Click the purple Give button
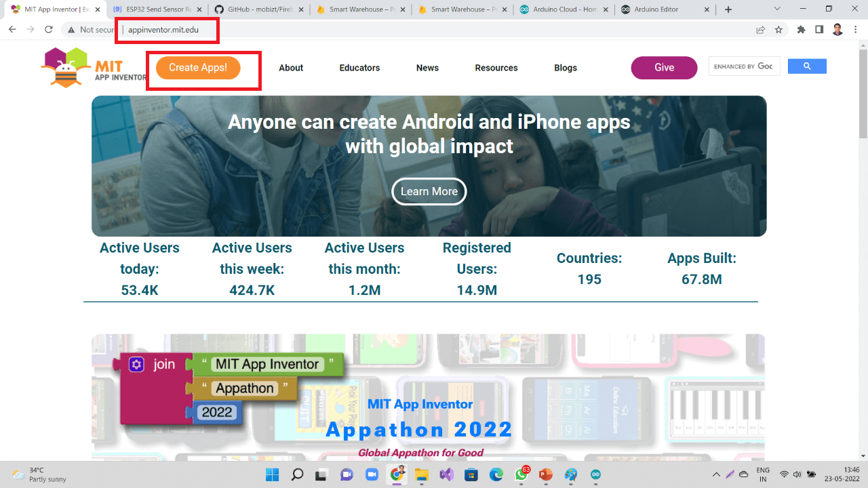Image resolution: width=868 pixels, height=488 pixels. [664, 68]
